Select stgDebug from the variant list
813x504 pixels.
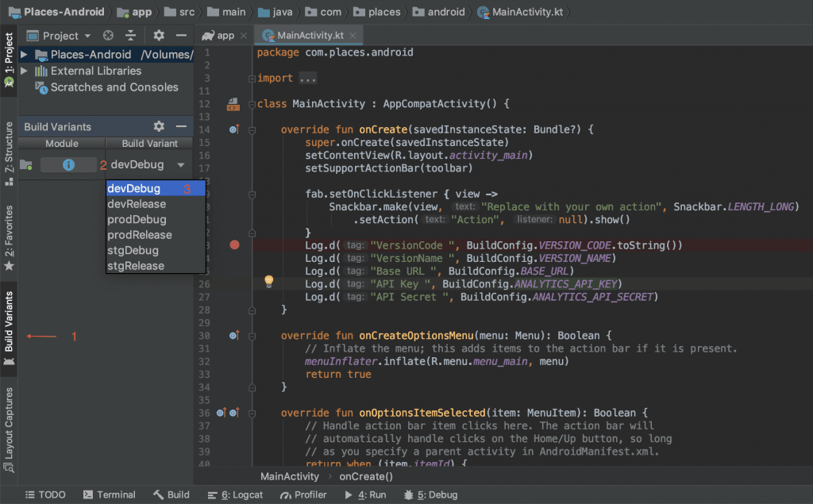[156, 251]
